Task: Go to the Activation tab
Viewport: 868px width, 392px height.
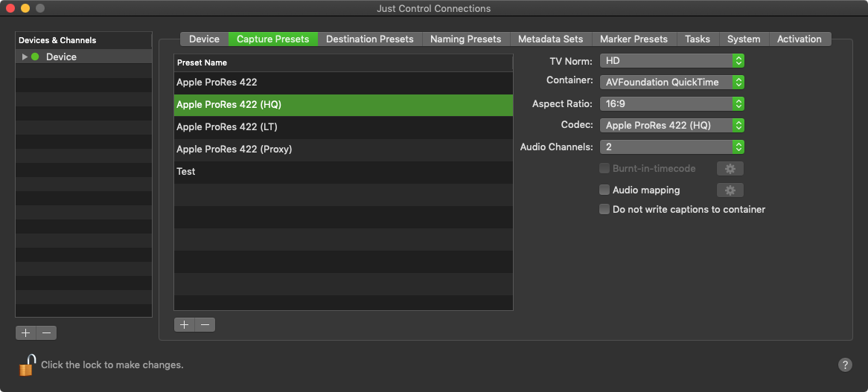Action: 800,39
